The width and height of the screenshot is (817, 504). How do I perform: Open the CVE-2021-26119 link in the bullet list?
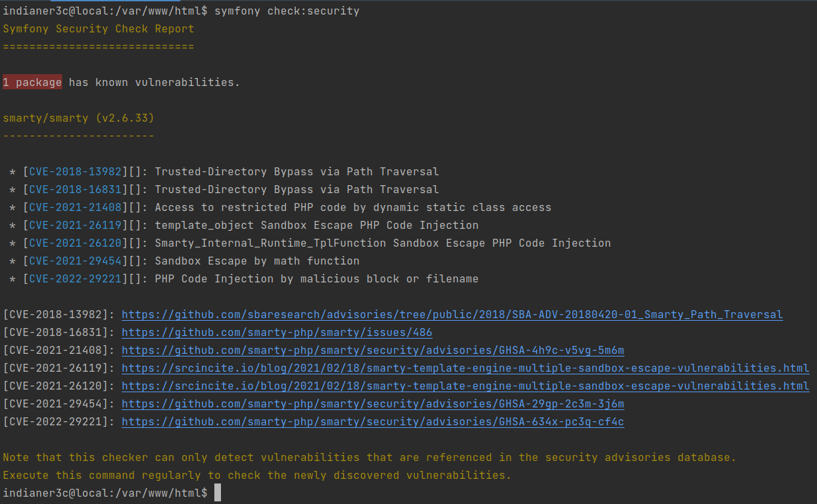point(75,226)
